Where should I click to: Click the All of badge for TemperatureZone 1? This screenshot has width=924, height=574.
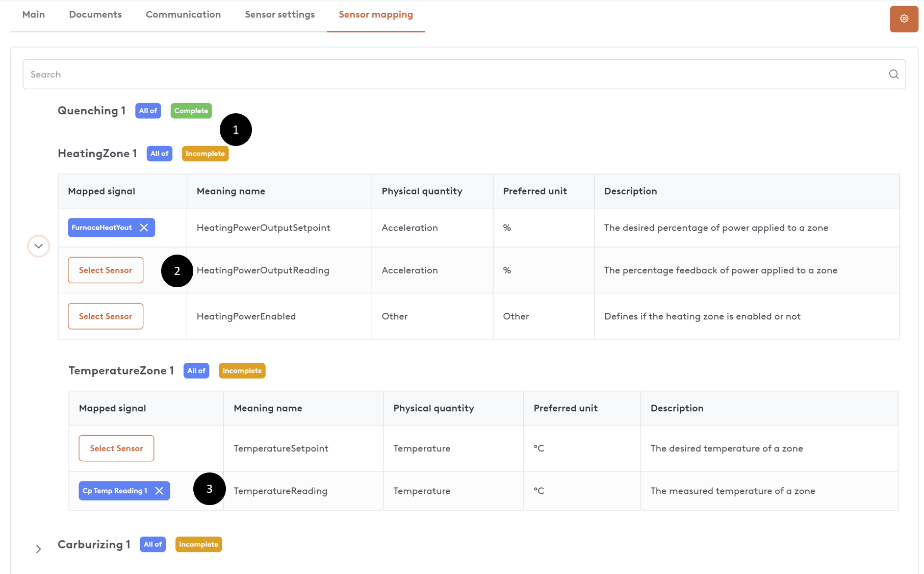coord(196,371)
